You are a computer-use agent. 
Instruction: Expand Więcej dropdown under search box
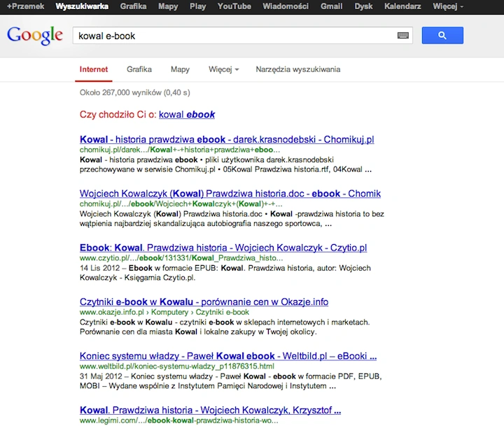(224, 69)
